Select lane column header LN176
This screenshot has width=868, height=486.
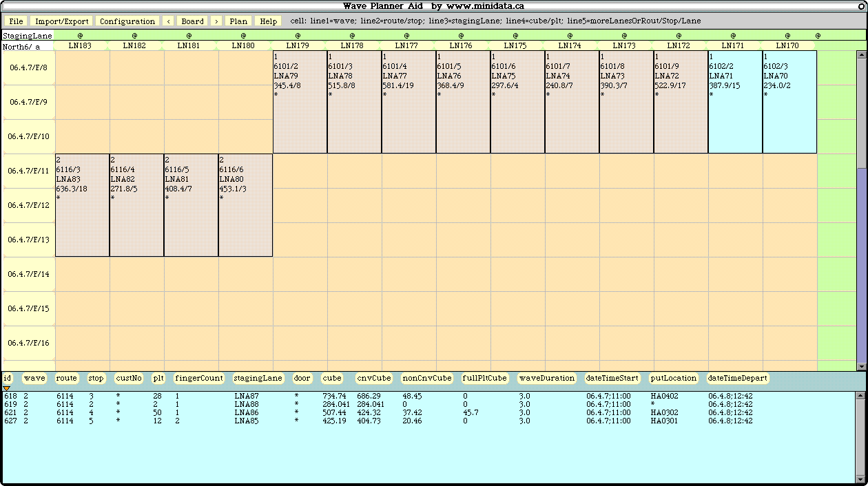click(461, 45)
